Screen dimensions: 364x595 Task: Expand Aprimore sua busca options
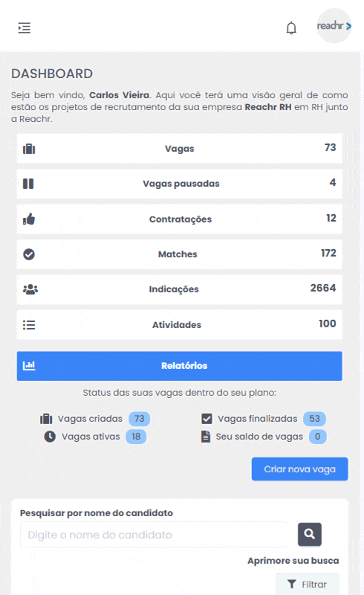click(x=293, y=561)
